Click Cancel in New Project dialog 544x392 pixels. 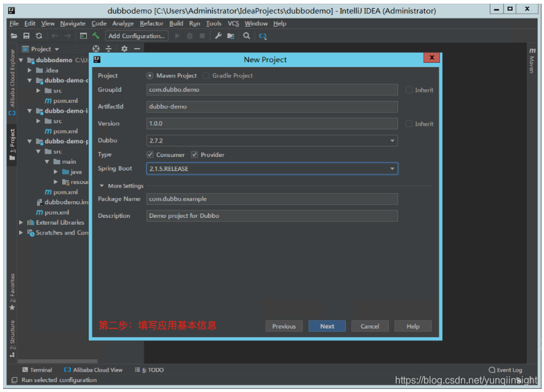[x=370, y=326]
